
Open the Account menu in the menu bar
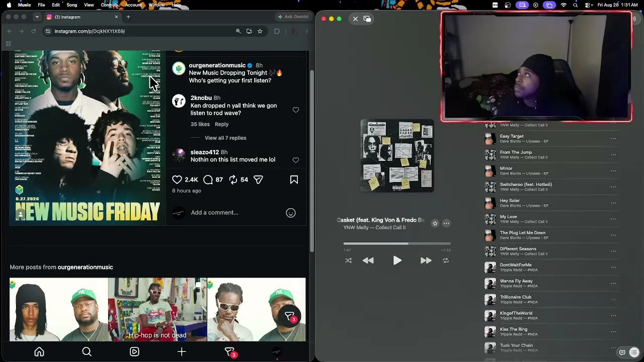(x=133, y=5)
